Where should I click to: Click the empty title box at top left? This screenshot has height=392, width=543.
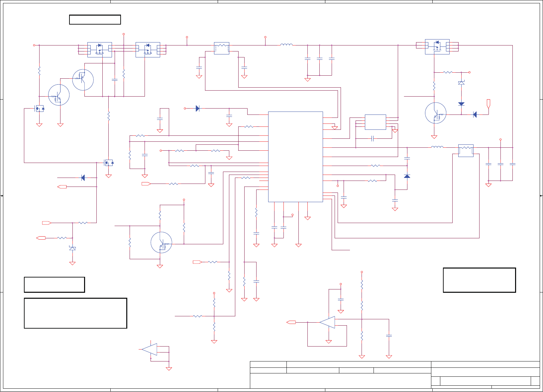pyautogui.click(x=95, y=20)
